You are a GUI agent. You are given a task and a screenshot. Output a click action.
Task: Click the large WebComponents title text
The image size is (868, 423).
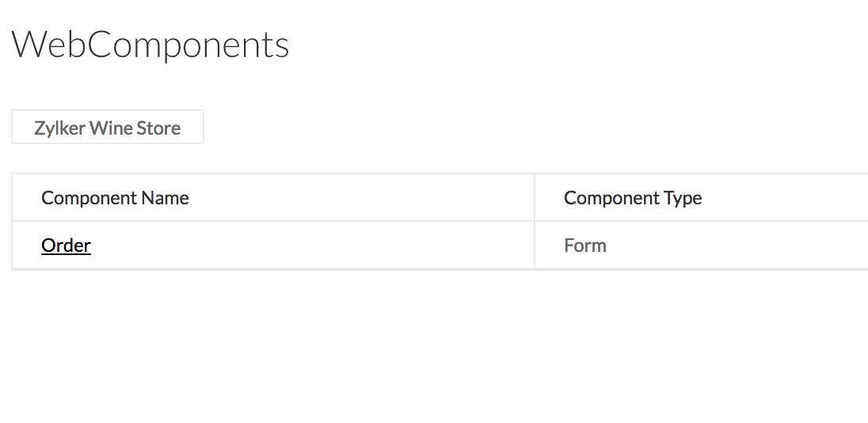coord(150,45)
